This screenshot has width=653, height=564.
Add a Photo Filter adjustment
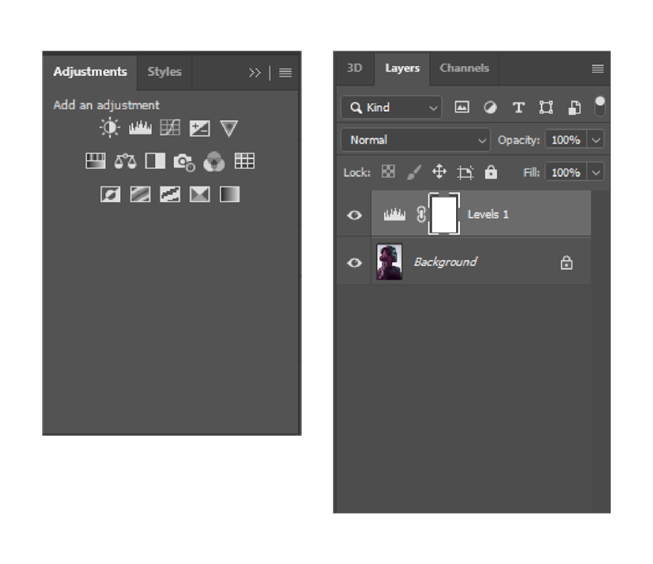click(184, 162)
